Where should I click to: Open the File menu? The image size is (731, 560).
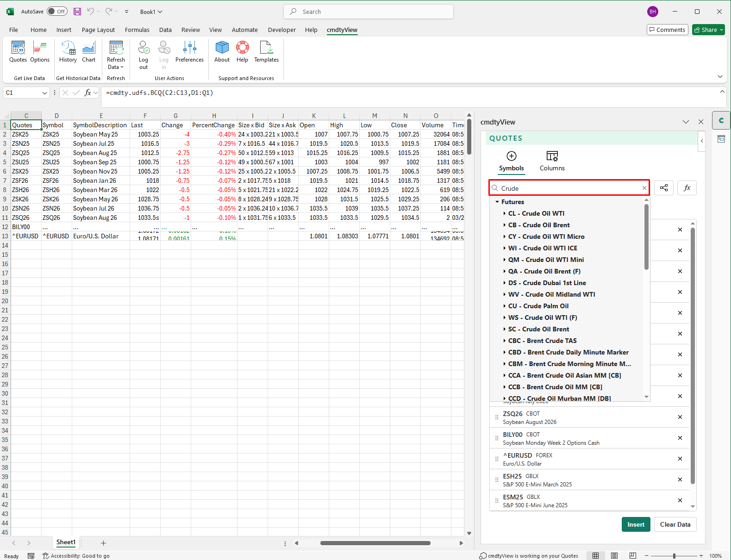pos(14,30)
